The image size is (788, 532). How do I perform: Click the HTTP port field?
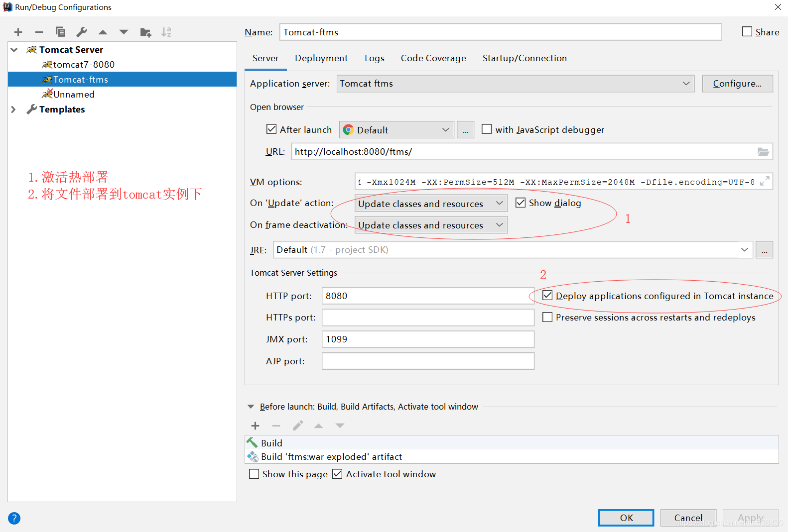[428, 296]
